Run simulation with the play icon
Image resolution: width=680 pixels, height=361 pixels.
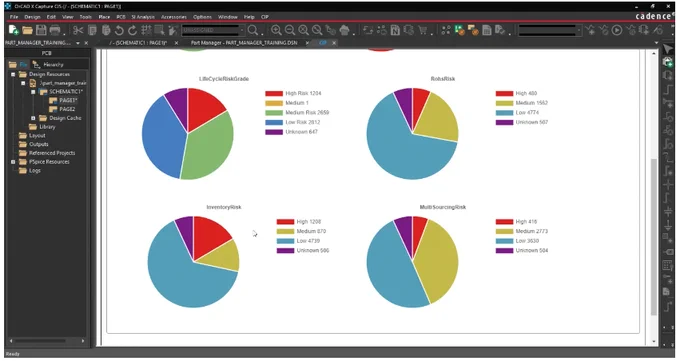[x=617, y=30]
